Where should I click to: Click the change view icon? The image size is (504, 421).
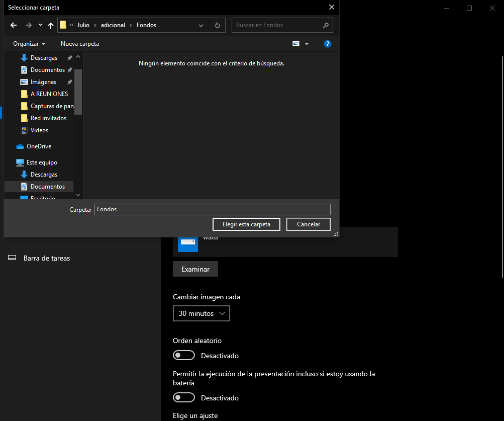click(x=296, y=44)
